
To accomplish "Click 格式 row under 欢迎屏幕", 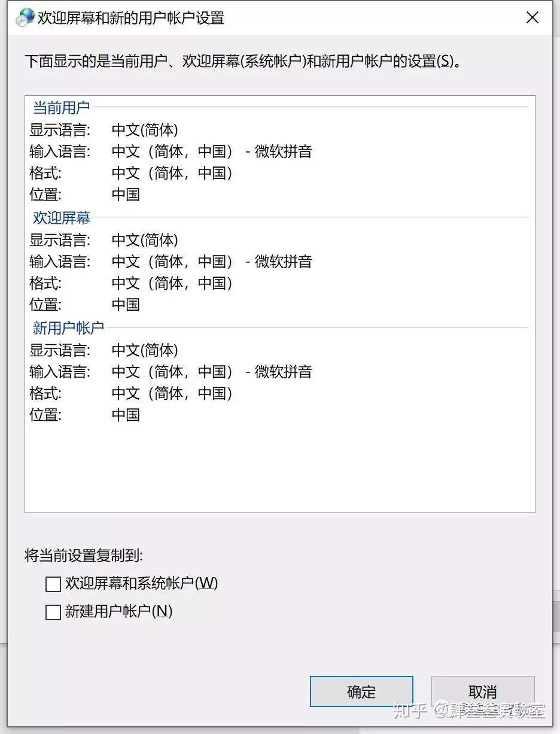I will tap(45, 283).
